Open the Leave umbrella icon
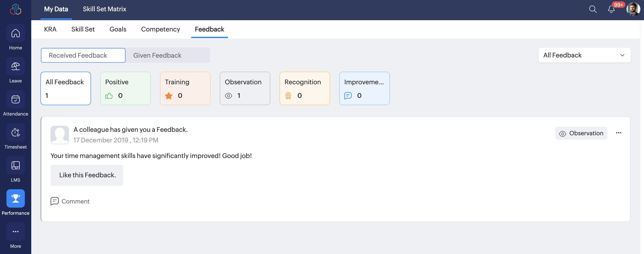This screenshot has width=644, height=254. (x=15, y=66)
